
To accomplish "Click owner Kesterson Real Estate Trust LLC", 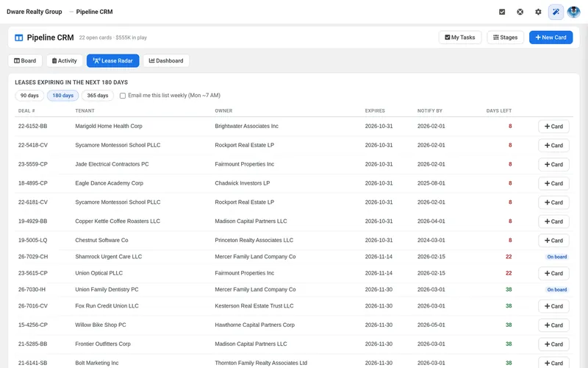I will click(x=254, y=306).
